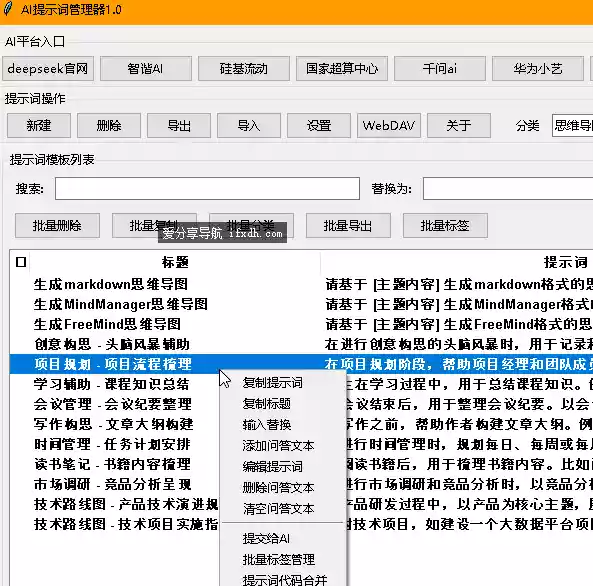The height and width of the screenshot is (586, 593).
Task: Select row 生成MindManager思维导图
Action: 120,304
